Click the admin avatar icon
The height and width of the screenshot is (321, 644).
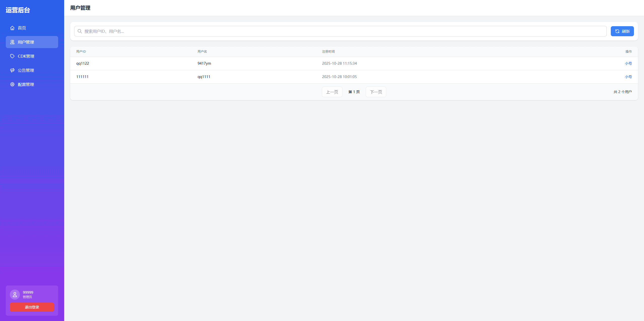point(15,294)
